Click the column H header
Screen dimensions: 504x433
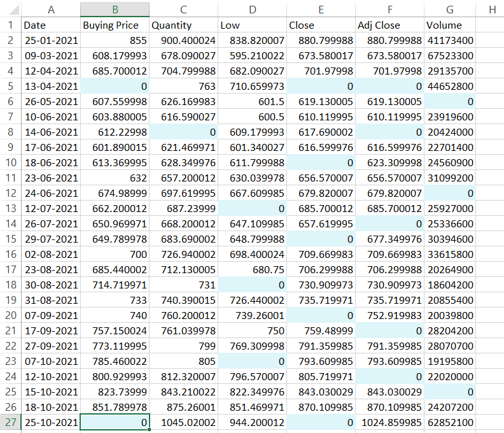click(492, 10)
